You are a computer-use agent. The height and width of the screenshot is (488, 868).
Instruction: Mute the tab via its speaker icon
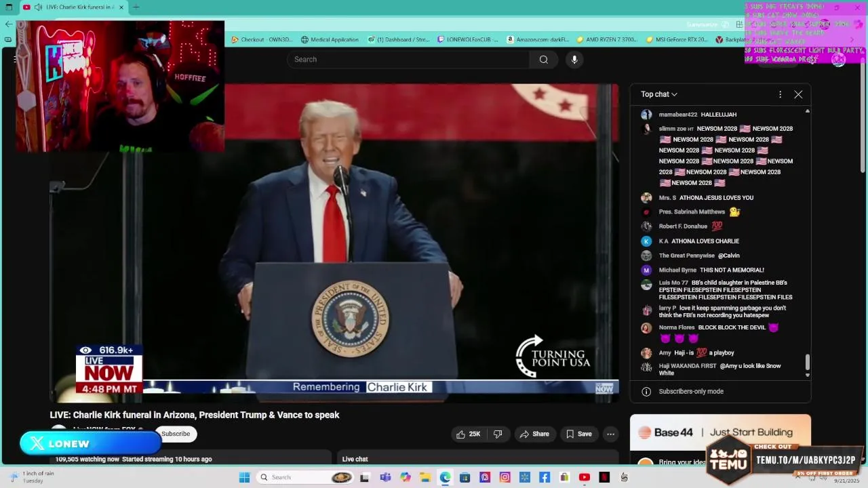(37, 7)
